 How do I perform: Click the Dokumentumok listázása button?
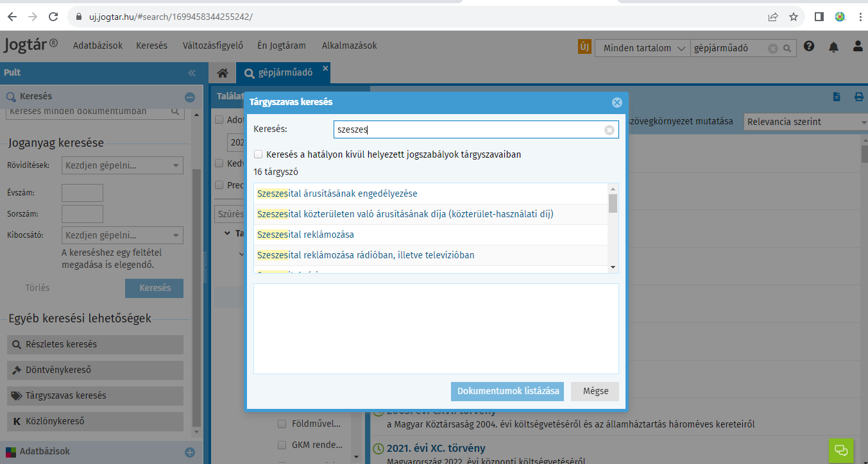(x=507, y=392)
